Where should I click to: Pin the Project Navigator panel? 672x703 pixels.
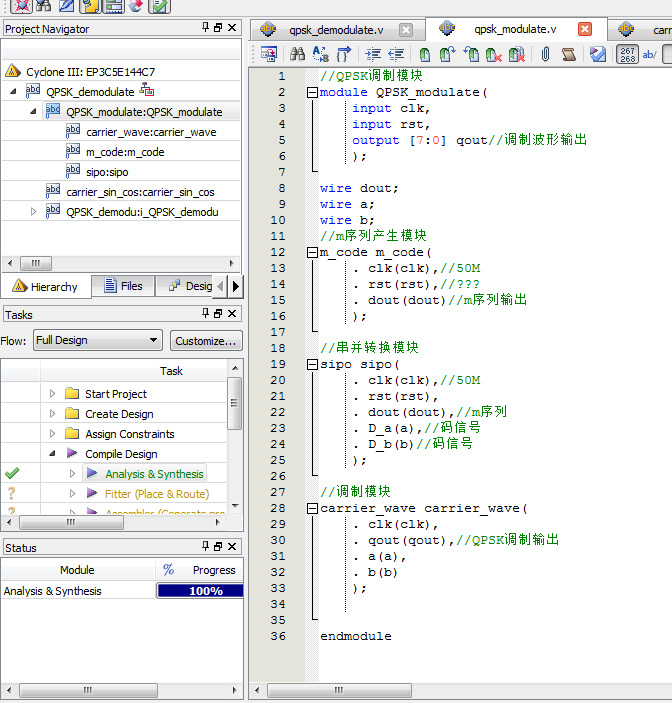tap(206, 29)
